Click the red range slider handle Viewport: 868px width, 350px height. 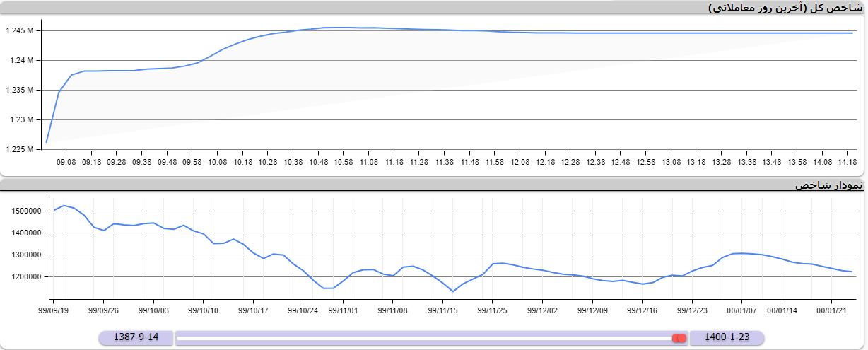click(x=679, y=339)
